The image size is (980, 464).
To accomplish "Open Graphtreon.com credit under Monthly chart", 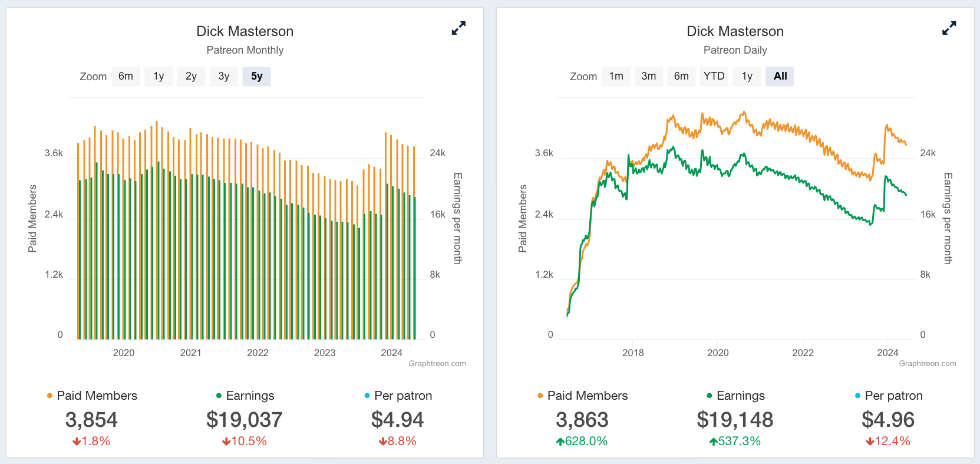I will coord(437,364).
